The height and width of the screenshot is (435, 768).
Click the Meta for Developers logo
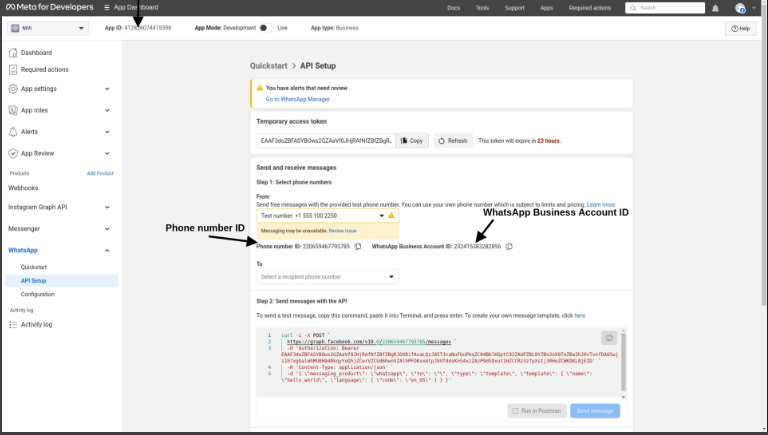tap(49, 7)
